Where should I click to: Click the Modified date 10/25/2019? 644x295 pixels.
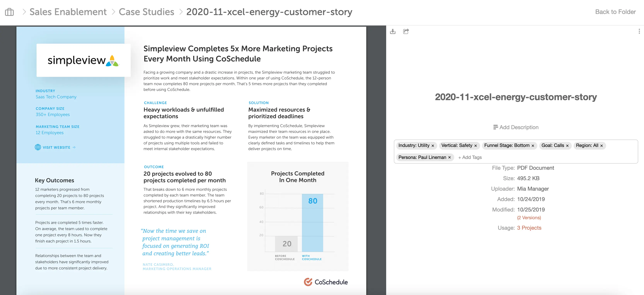[x=531, y=210]
